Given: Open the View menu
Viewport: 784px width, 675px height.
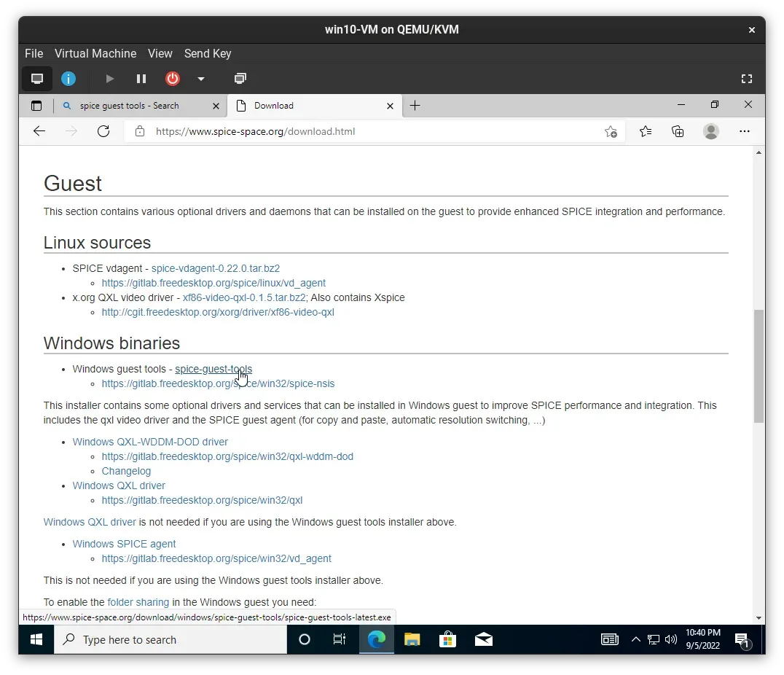Looking at the screenshot, I should coord(160,53).
